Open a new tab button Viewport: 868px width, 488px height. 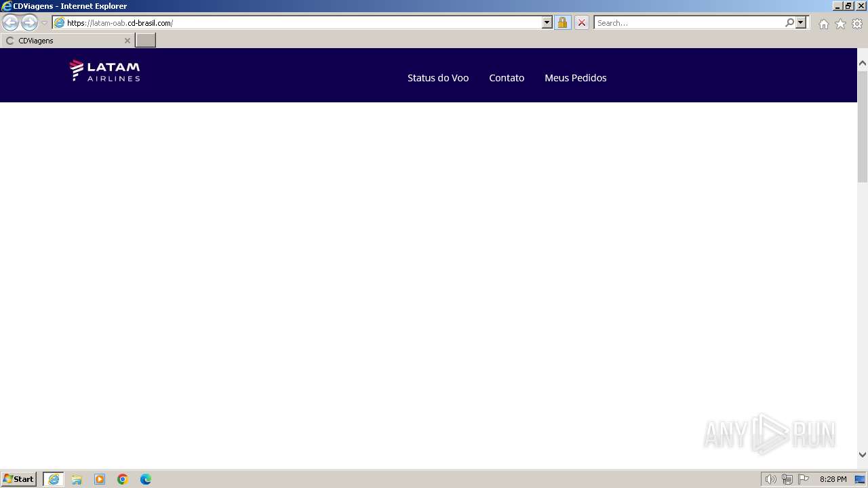146,41
